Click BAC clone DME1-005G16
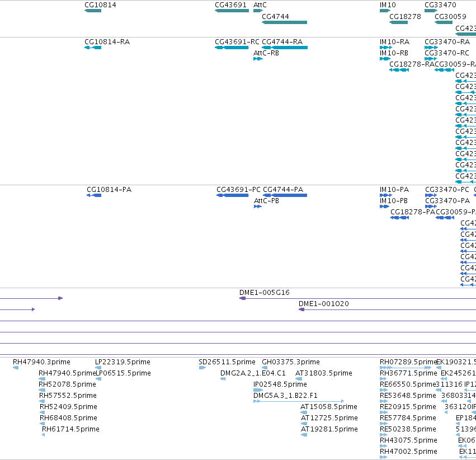Image resolution: width=476 pixels, height=460 pixels. pos(357,298)
